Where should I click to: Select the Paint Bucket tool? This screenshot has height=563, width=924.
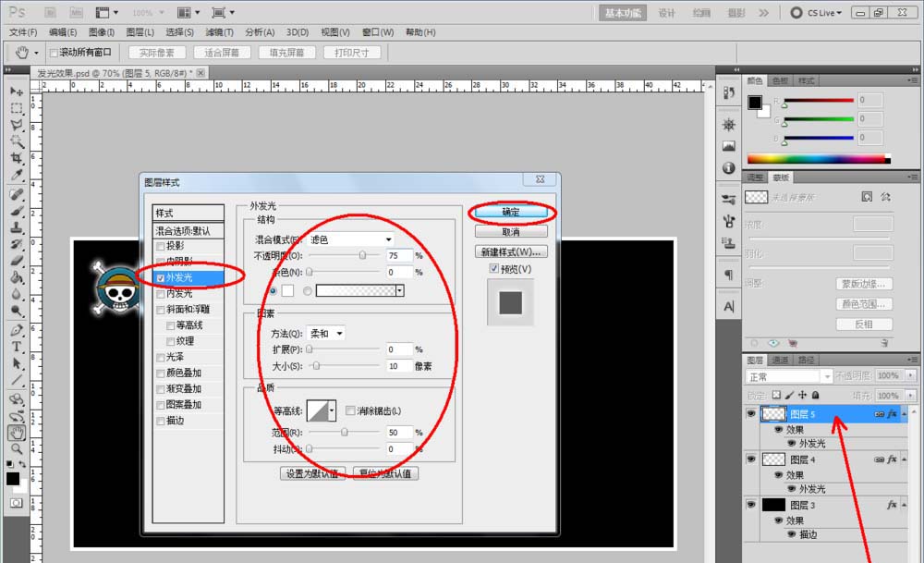(x=17, y=277)
